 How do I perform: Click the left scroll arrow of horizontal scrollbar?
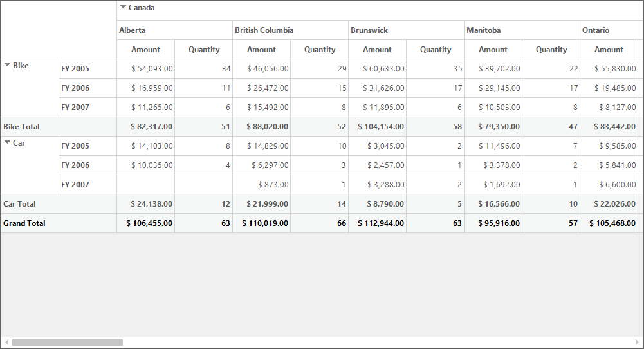click(6, 342)
